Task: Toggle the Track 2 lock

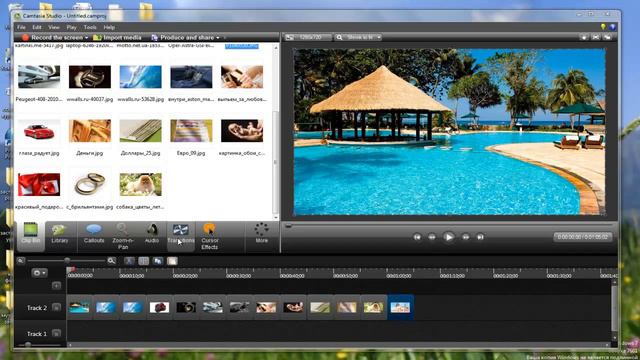Action: [56, 307]
